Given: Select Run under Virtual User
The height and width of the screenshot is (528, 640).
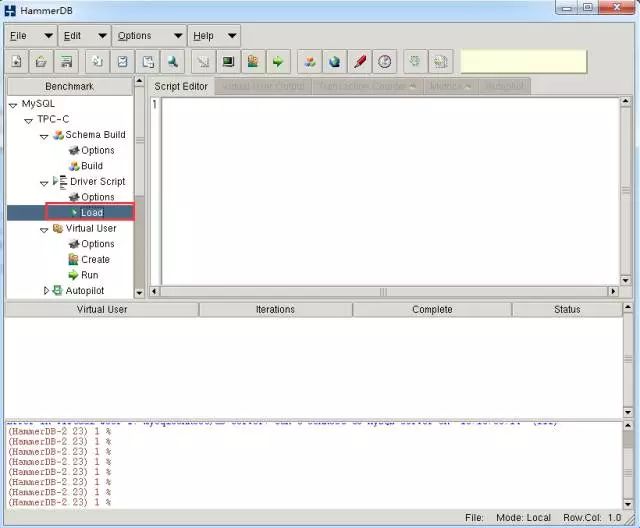Looking at the screenshot, I should (x=89, y=275).
